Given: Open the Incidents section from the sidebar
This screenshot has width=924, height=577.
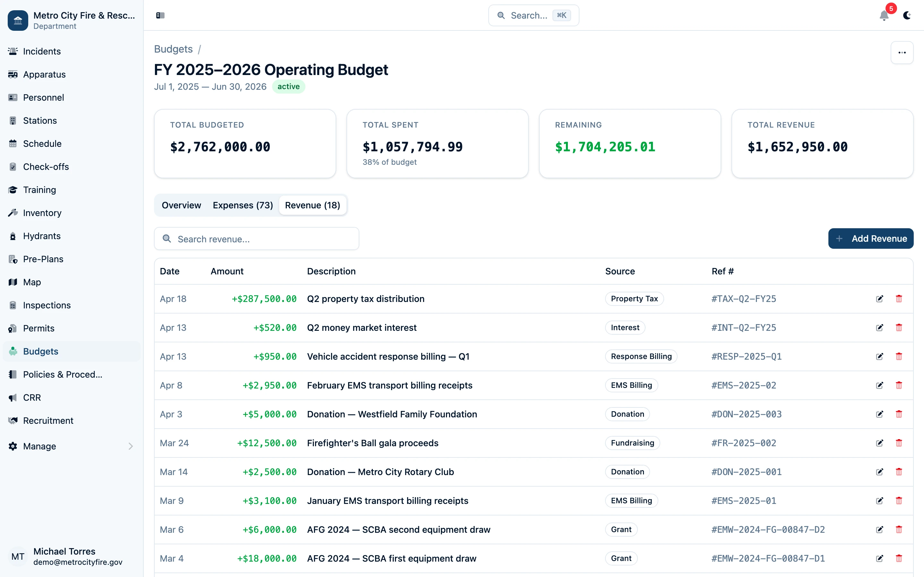Looking at the screenshot, I should pos(41,51).
